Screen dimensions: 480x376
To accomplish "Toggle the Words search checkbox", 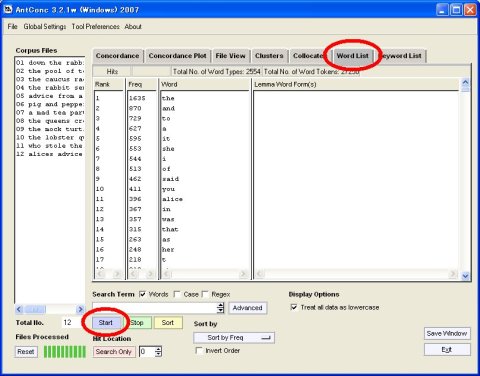I will (x=143, y=294).
